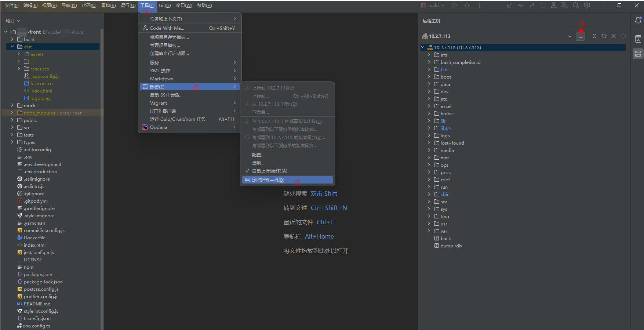Select the package.json file in the project tree

click(38, 275)
